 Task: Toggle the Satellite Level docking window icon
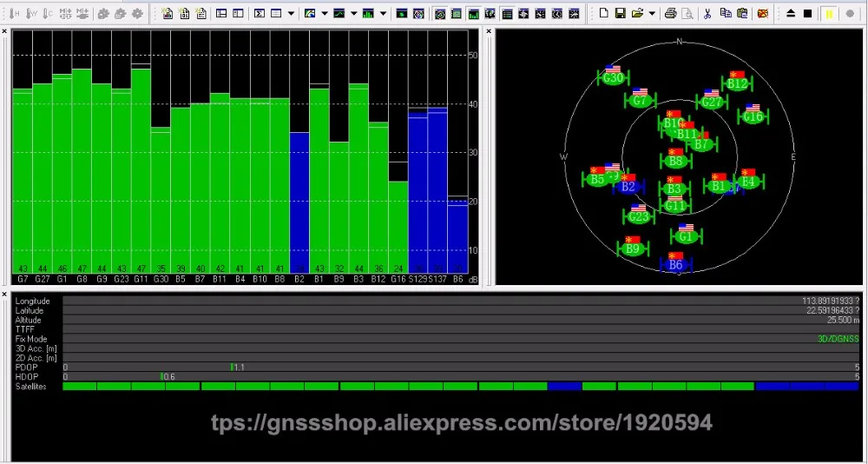click(457, 13)
